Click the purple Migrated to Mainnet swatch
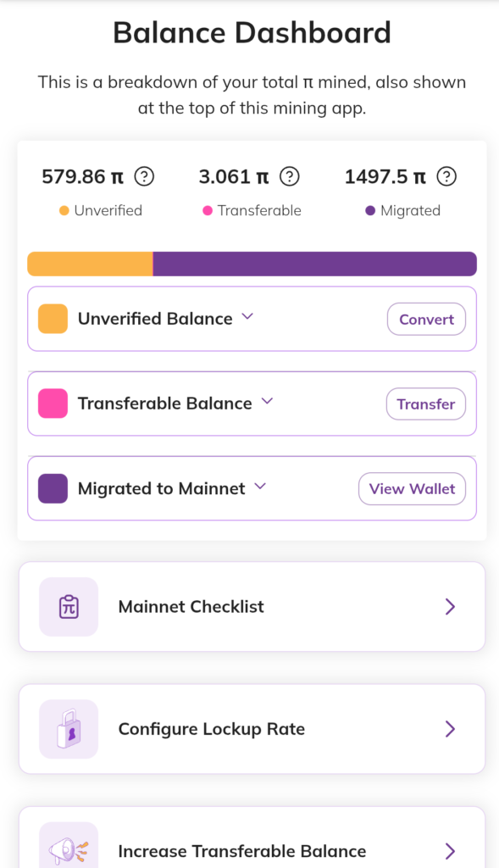This screenshot has height=868, width=499. point(53,488)
